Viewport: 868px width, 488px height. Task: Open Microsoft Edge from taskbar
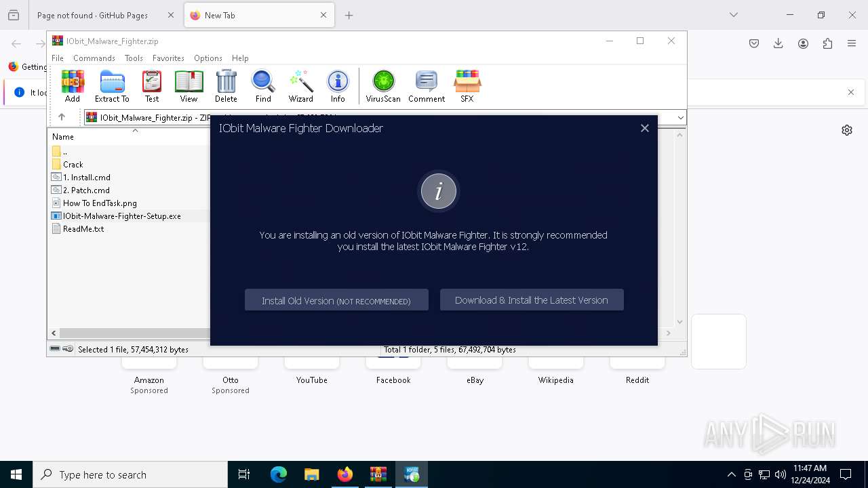pos(279,474)
